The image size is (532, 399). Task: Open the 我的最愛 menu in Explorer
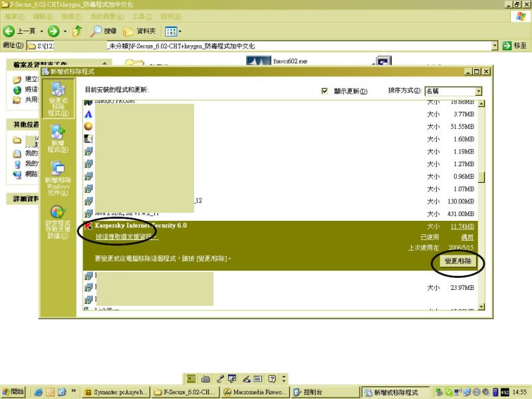(x=107, y=16)
